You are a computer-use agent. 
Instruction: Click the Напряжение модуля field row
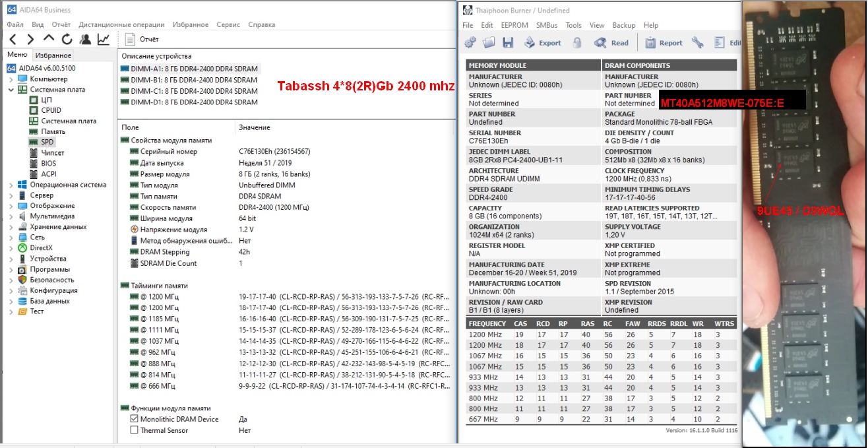pyautogui.click(x=286, y=230)
